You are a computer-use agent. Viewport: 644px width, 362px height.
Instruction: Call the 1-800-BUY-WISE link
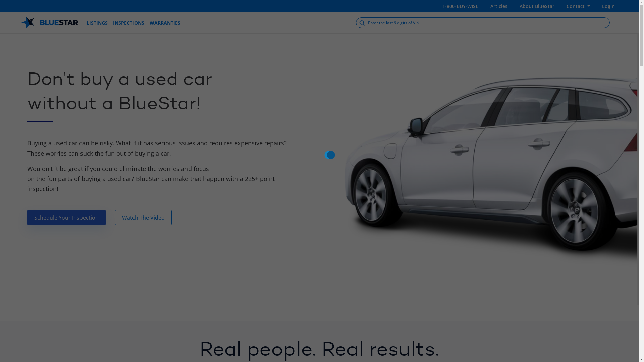460,6
